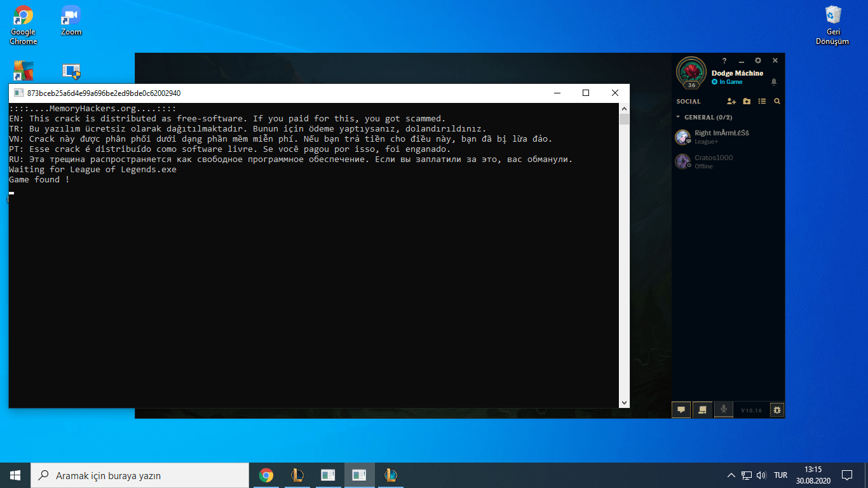Click the console vertical scrollbar thumb
Screen dimensions: 868x488
(624, 119)
